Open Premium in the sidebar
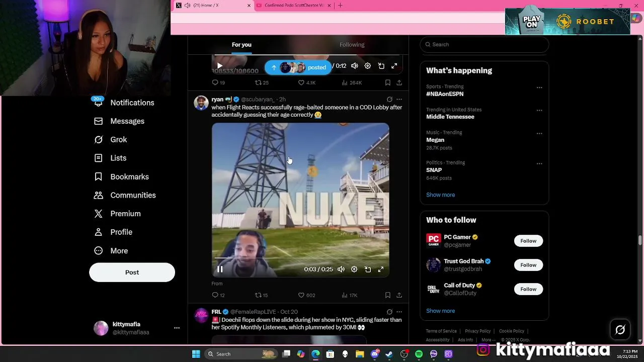Screen dimensions: 644x362 [x=118, y=214]
